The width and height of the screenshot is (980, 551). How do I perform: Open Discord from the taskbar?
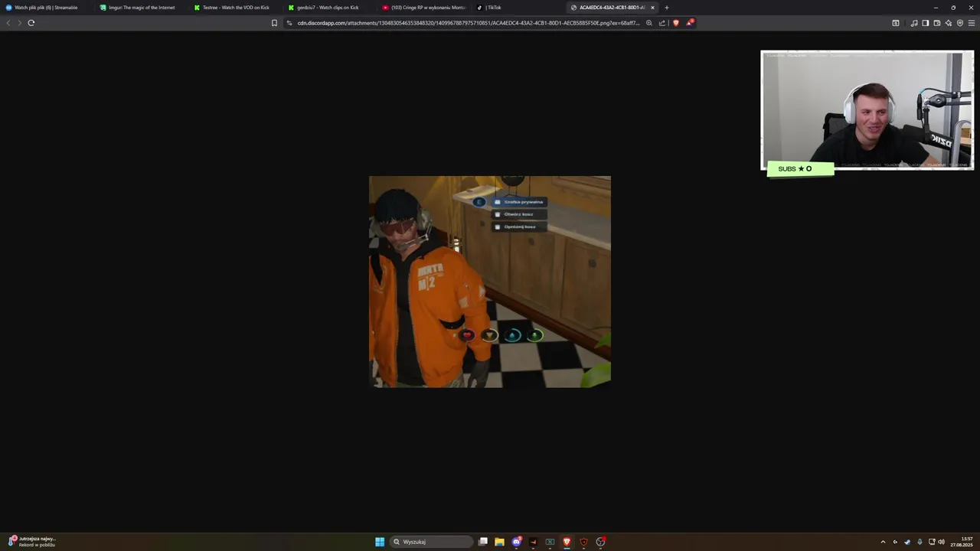(516, 542)
